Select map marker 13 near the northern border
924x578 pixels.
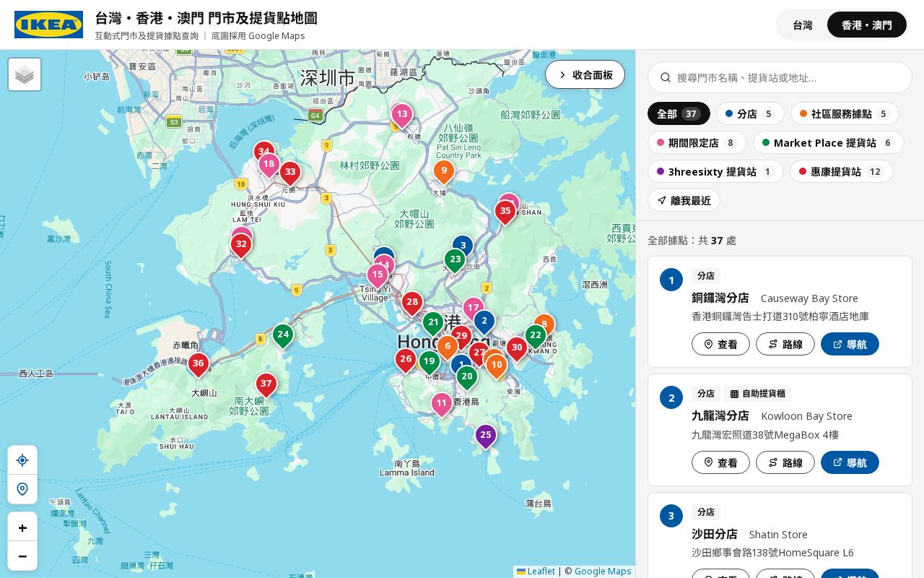[x=402, y=116]
